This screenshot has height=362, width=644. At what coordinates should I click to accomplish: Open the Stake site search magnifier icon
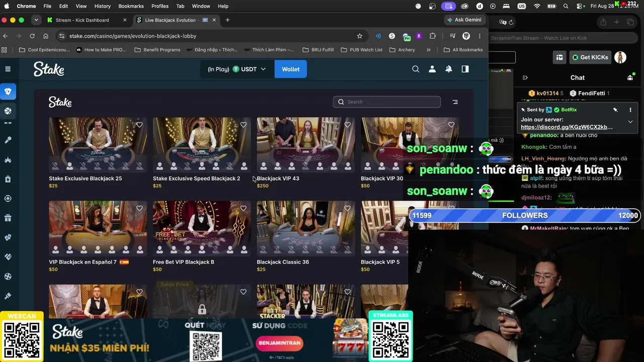click(416, 69)
